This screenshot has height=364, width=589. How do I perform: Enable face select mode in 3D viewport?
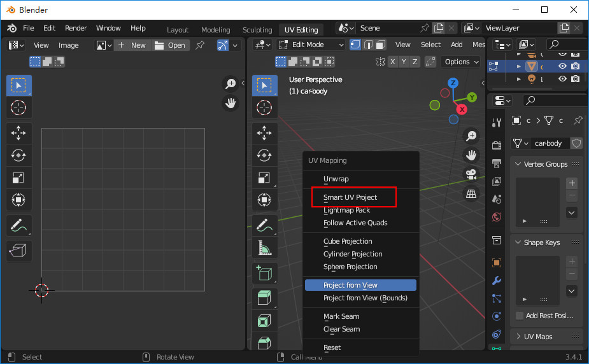(380, 45)
